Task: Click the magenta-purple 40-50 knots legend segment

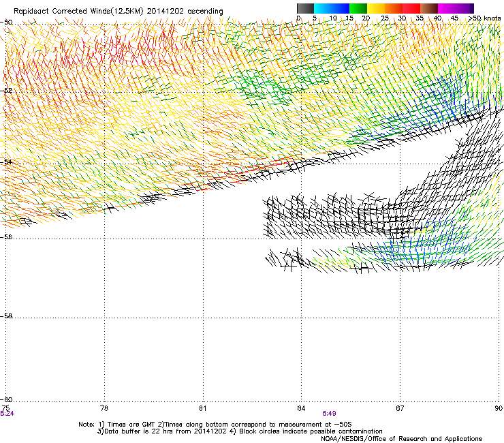Action: pyautogui.click(x=456, y=8)
